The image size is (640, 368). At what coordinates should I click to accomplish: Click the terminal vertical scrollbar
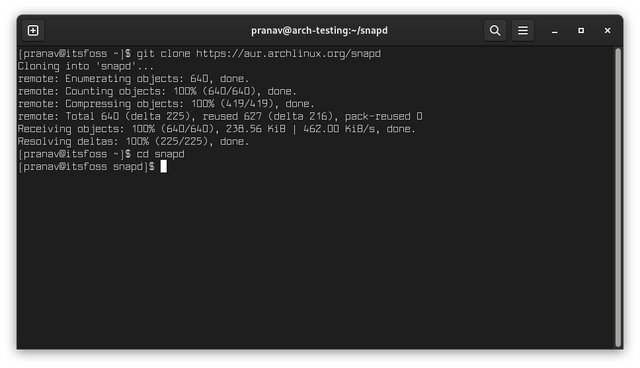(618, 197)
